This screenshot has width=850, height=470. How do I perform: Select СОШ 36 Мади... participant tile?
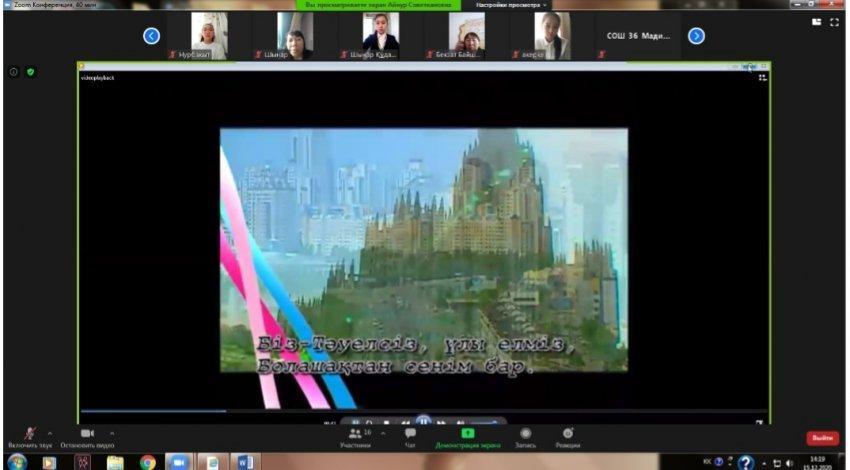point(638,36)
